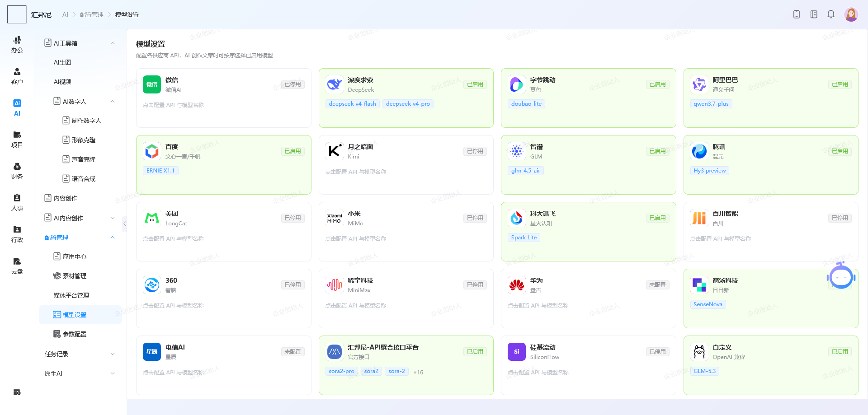
Task: Click the 智谱 GLM logo
Action: 517,151
